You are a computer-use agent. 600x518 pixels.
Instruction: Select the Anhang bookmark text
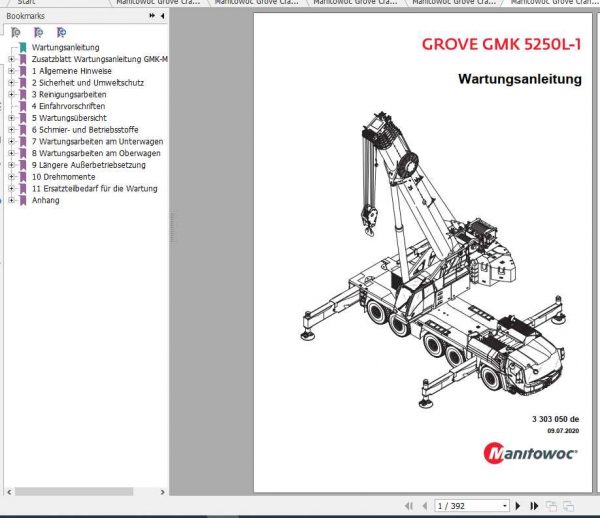(46, 200)
